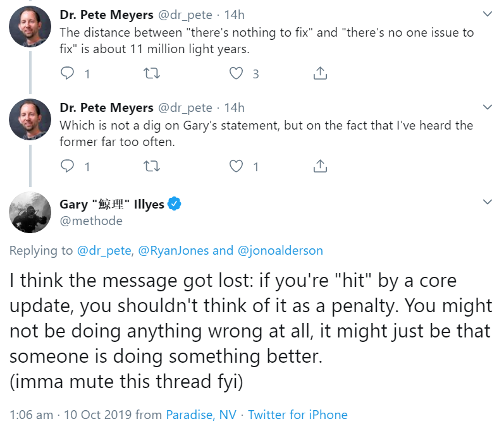
Task: Click Twitter for iPhone source link
Action: pyautogui.click(x=297, y=415)
